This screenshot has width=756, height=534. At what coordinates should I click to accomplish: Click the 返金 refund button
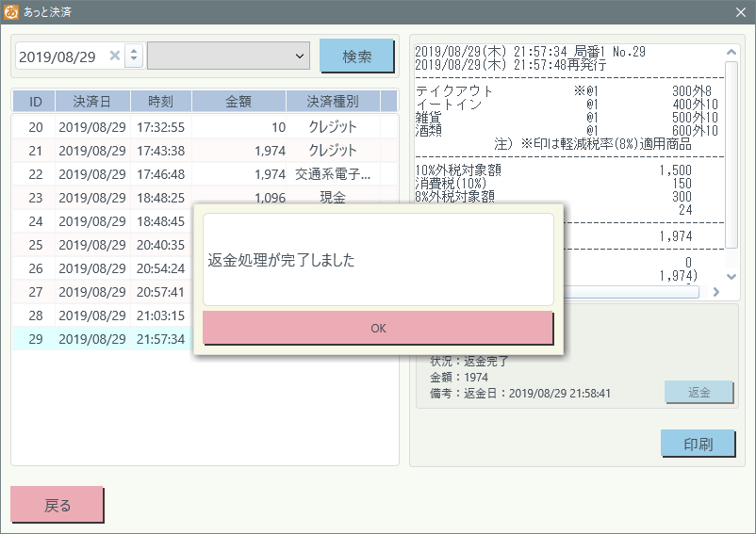tap(698, 393)
